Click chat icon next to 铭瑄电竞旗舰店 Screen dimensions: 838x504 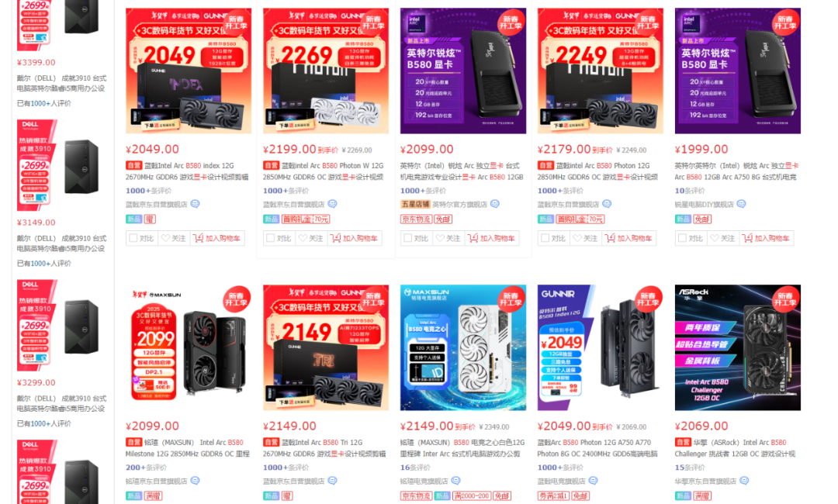tap(456, 481)
